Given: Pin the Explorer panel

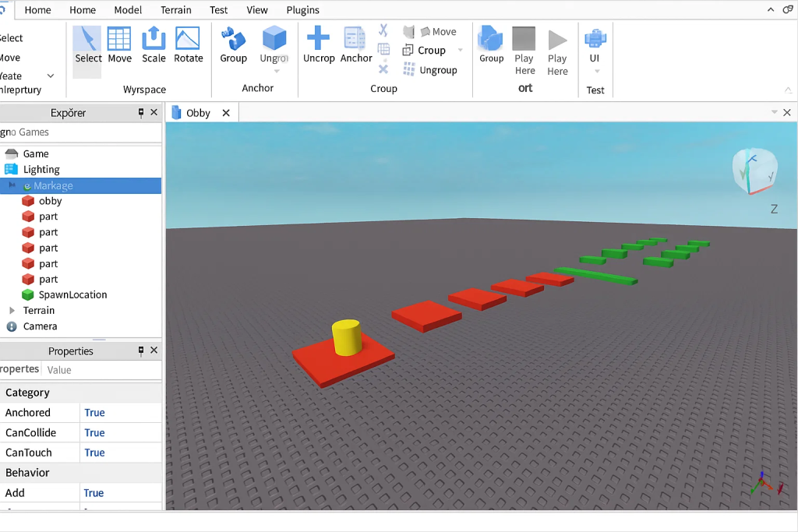Looking at the screenshot, I should [x=141, y=113].
